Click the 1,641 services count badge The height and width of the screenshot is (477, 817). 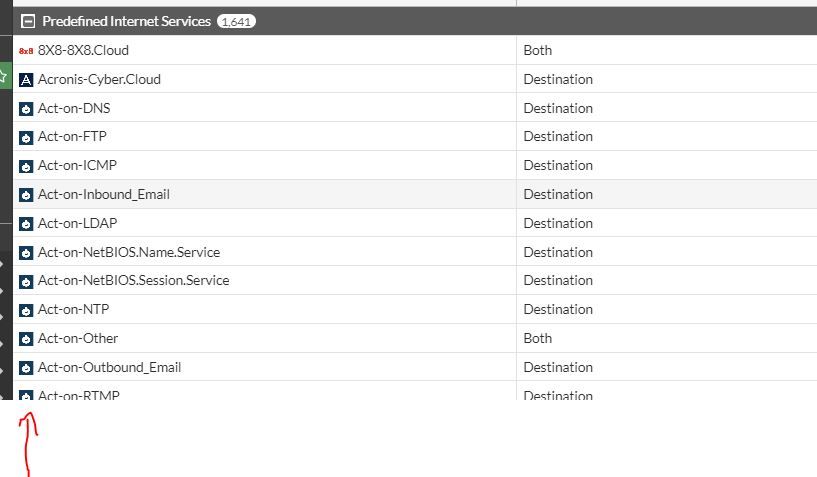[x=236, y=21]
